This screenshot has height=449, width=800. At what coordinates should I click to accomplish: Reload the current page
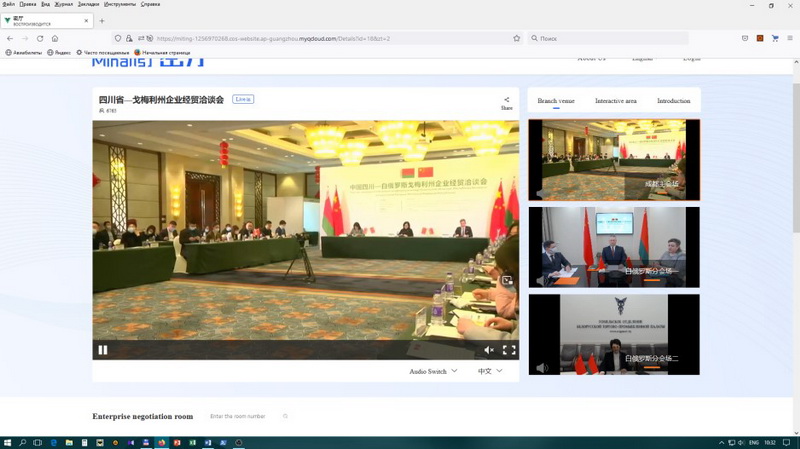point(40,38)
